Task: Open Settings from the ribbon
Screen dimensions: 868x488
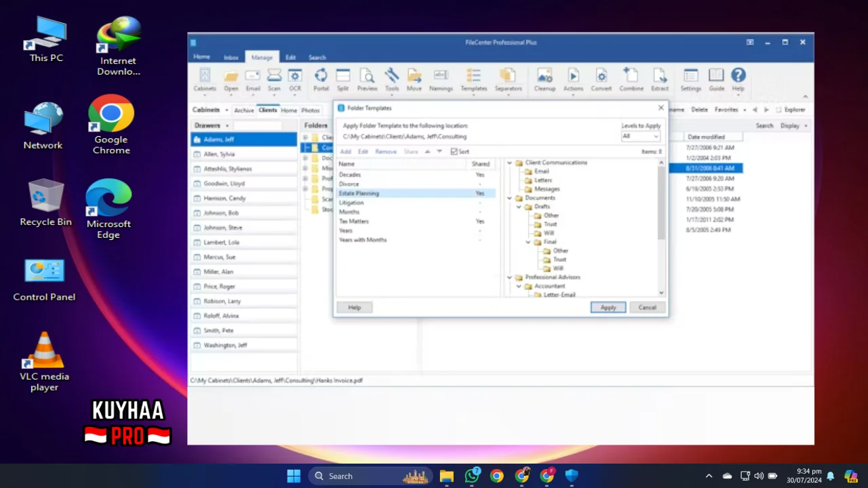Action: pos(690,79)
